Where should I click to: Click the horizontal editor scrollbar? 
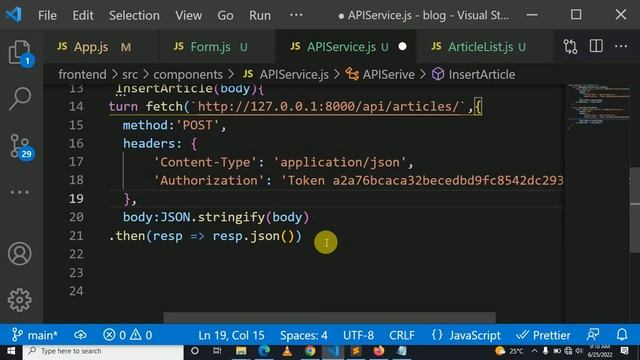point(329,317)
